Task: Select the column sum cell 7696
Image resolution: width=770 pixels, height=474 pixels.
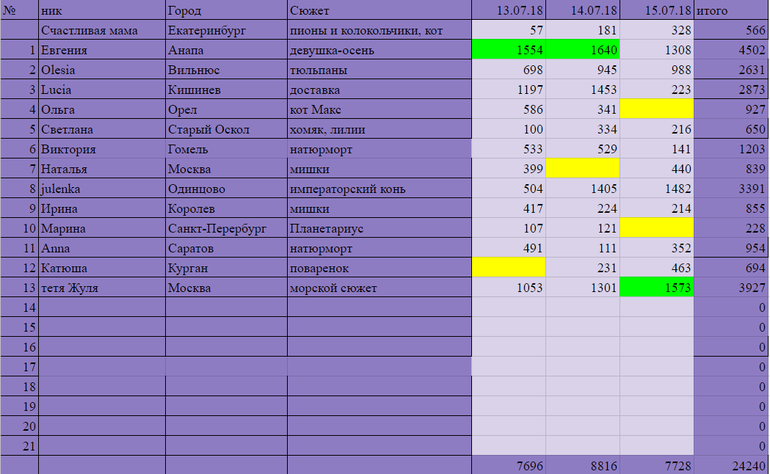Action: [508, 465]
